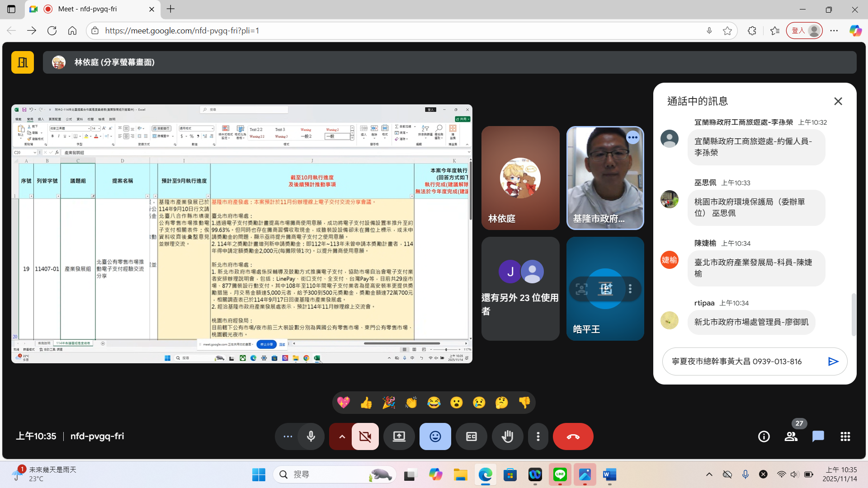Send the thumbs up reaction
The height and width of the screenshot is (488, 868).
[x=366, y=403]
